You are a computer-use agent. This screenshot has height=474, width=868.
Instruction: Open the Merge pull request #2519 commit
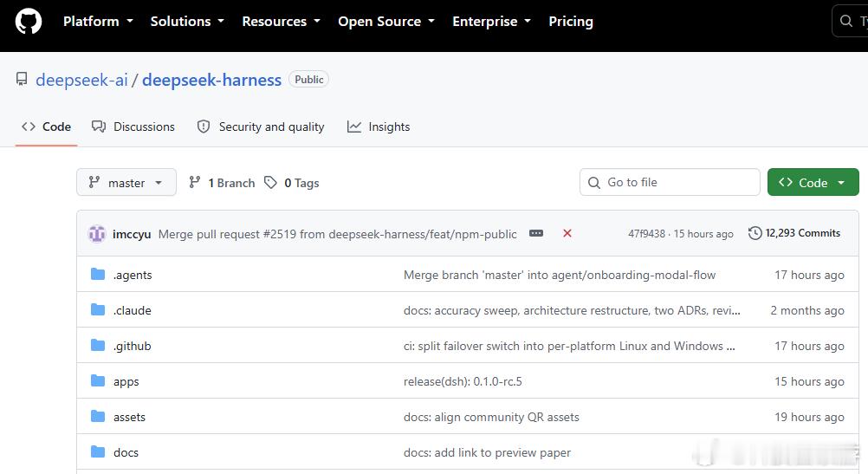[338, 234]
